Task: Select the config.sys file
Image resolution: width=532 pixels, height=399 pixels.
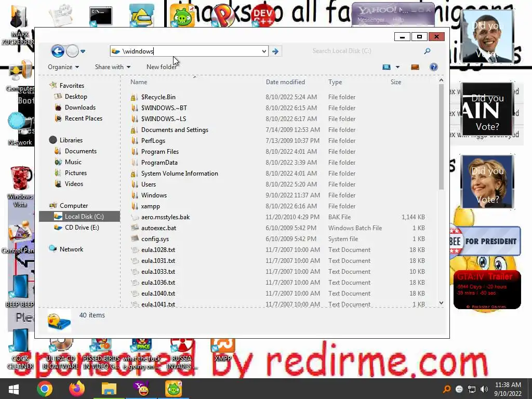Action: [x=155, y=239]
